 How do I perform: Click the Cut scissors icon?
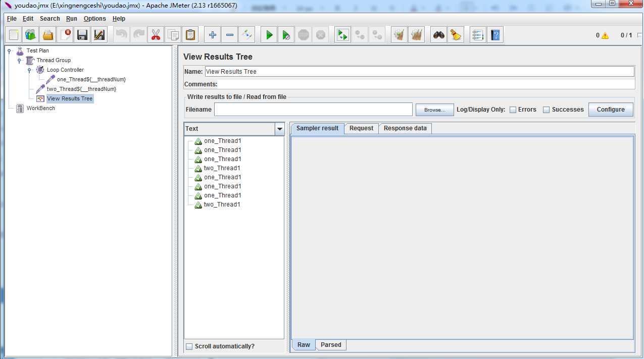pos(156,35)
